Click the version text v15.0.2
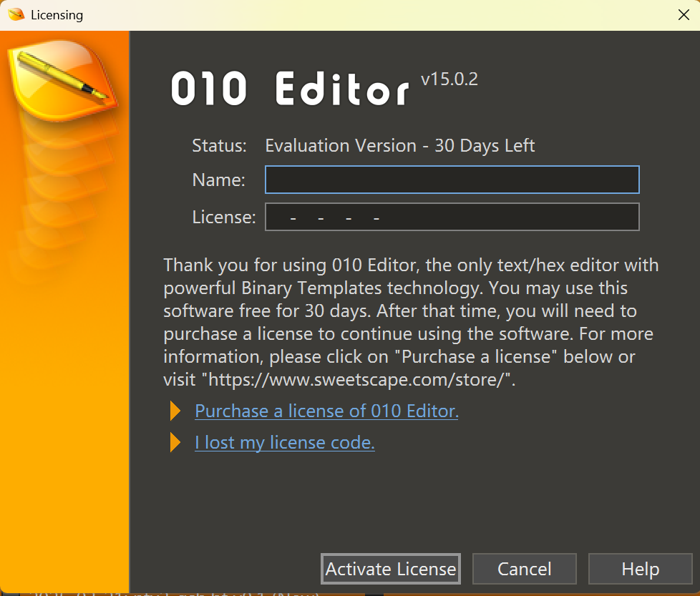Viewport: 700px width, 596px height. [x=449, y=79]
